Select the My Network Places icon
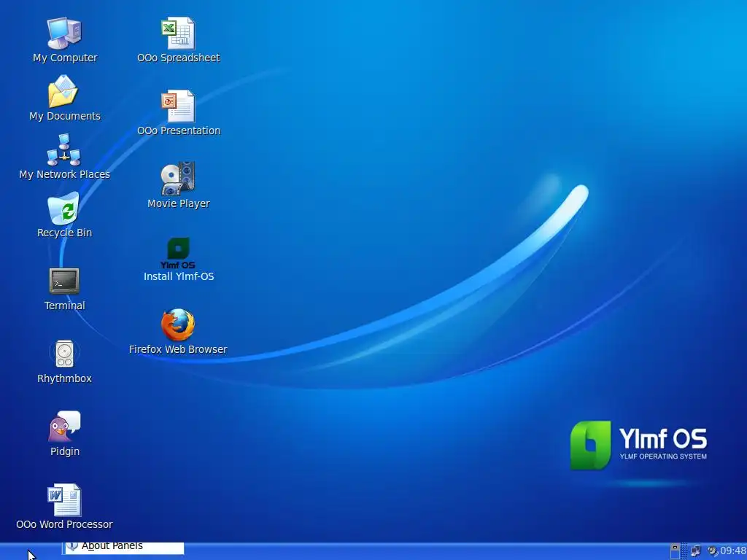Screen dimensions: 747x560 pyautogui.click(x=64, y=149)
